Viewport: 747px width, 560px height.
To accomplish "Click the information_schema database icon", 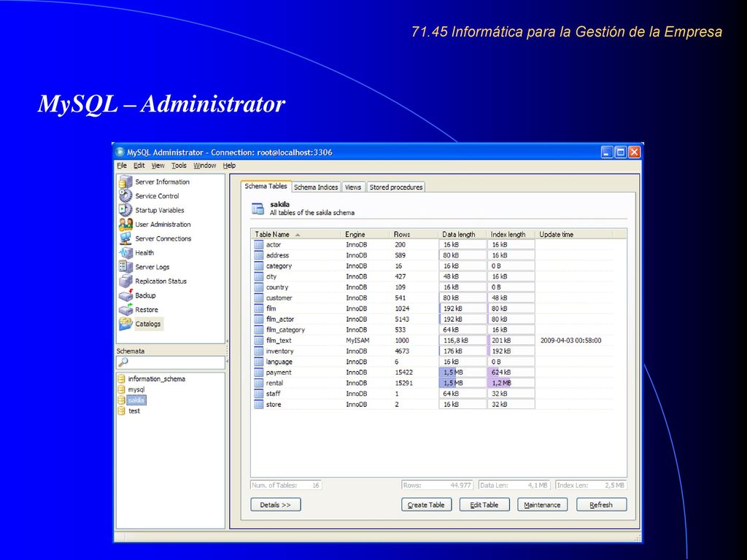I will tap(122, 378).
